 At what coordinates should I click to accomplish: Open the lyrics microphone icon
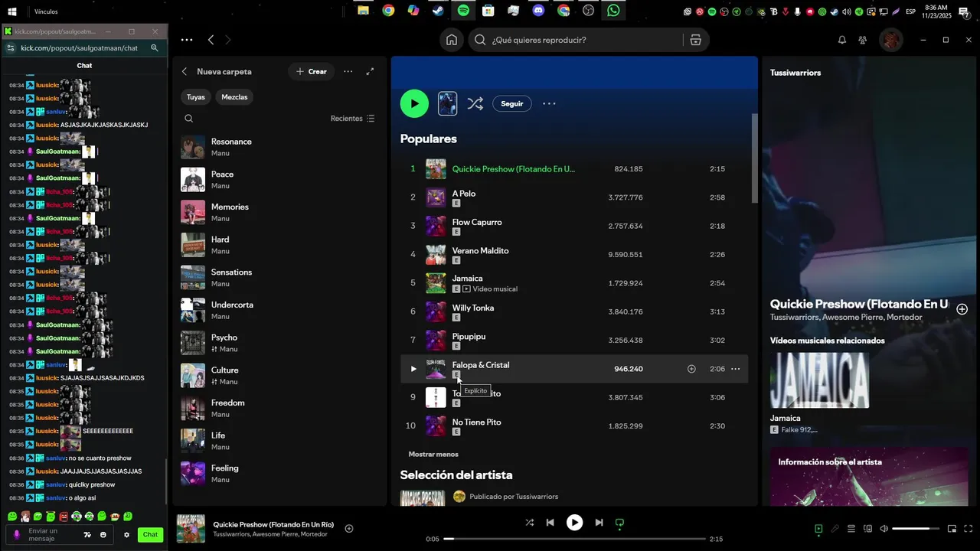click(x=835, y=529)
